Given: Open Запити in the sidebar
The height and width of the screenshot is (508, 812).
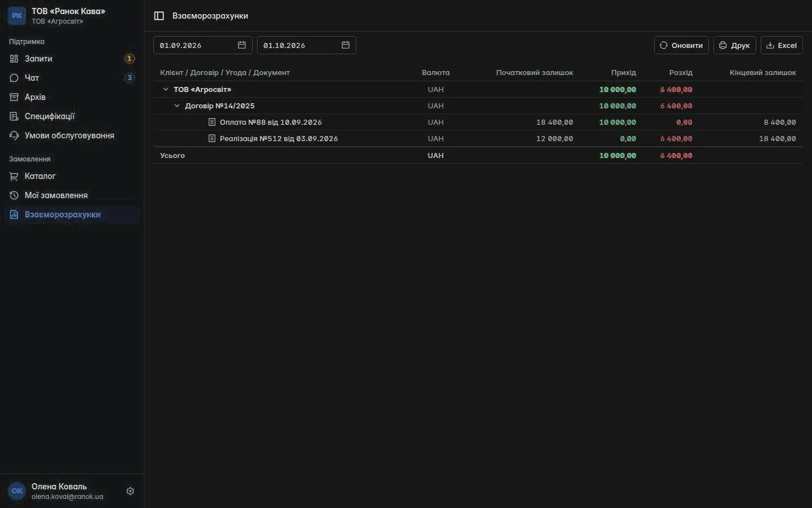Looking at the screenshot, I should click(72, 59).
